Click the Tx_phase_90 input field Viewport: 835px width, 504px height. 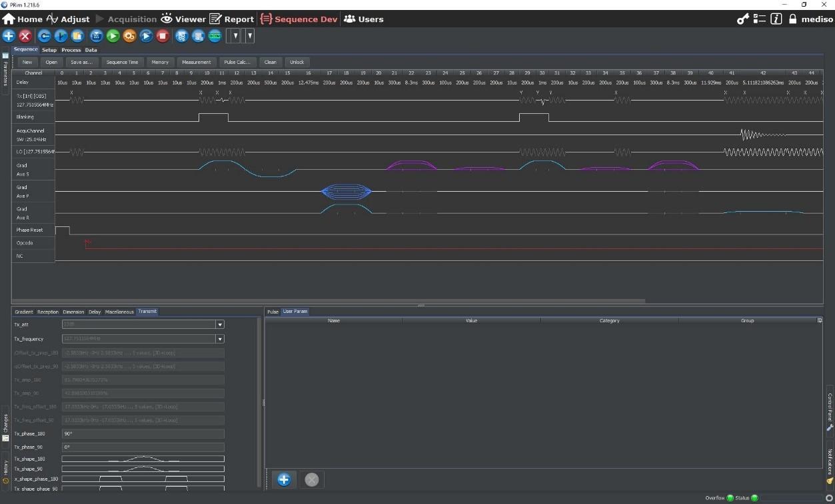[143, 447]
